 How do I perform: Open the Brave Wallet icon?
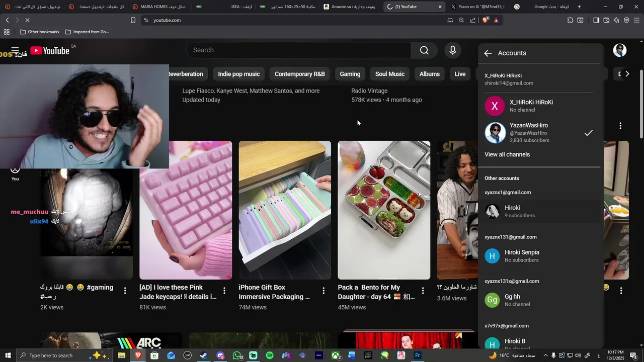point(606,20)
